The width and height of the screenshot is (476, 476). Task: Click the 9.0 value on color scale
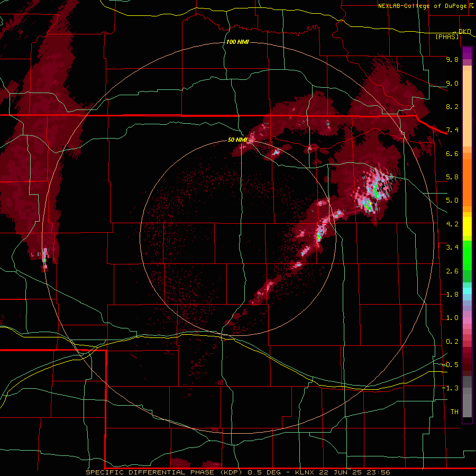(x=452, y=83)
